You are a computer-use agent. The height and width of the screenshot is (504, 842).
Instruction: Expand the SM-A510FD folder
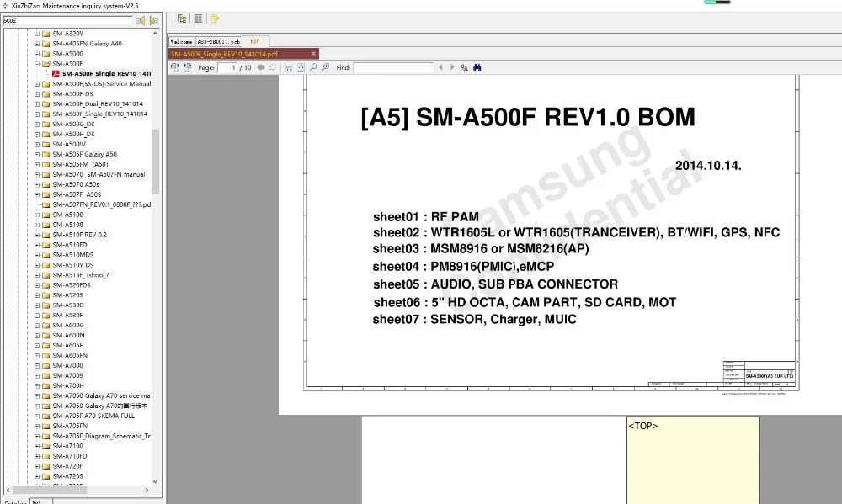[37, 245]
